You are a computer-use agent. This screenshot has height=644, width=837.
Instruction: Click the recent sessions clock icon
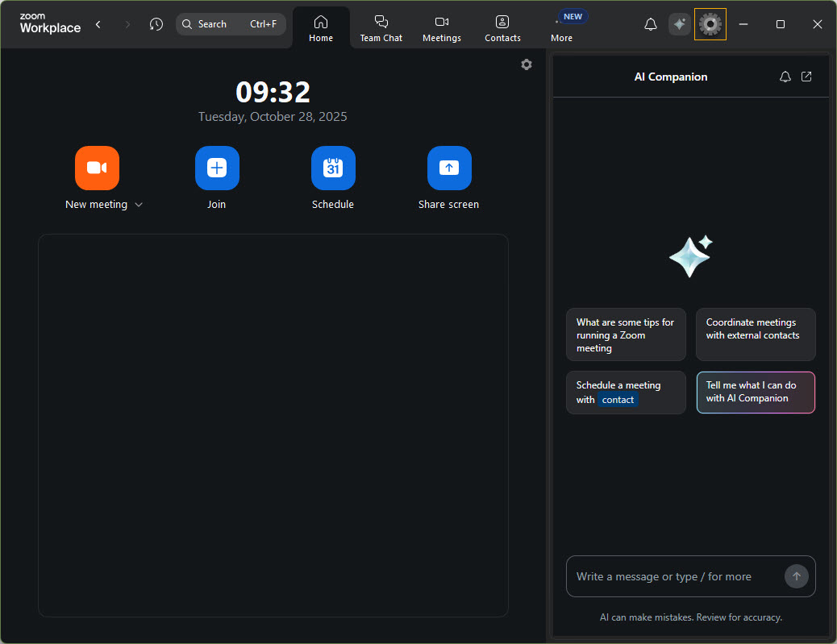156,24
